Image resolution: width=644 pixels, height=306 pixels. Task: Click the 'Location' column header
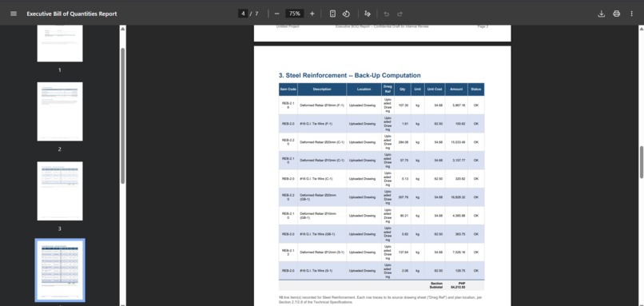(x=364, y=89)
